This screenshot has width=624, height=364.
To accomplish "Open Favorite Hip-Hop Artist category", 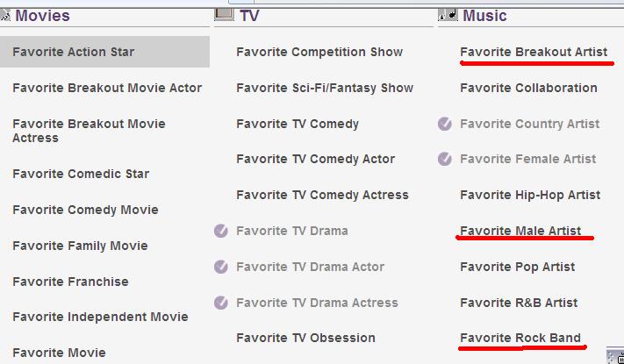I will (x=530, y=195).
